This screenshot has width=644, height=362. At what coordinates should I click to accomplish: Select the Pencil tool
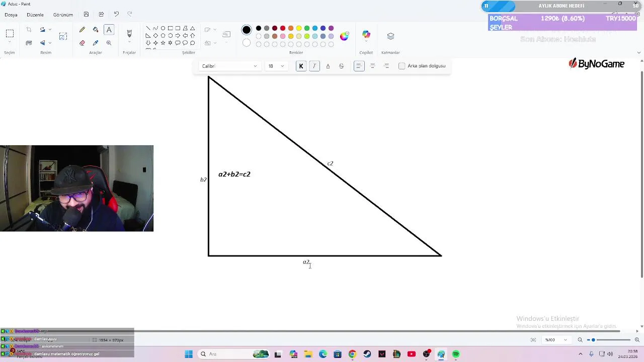[82, 30]
